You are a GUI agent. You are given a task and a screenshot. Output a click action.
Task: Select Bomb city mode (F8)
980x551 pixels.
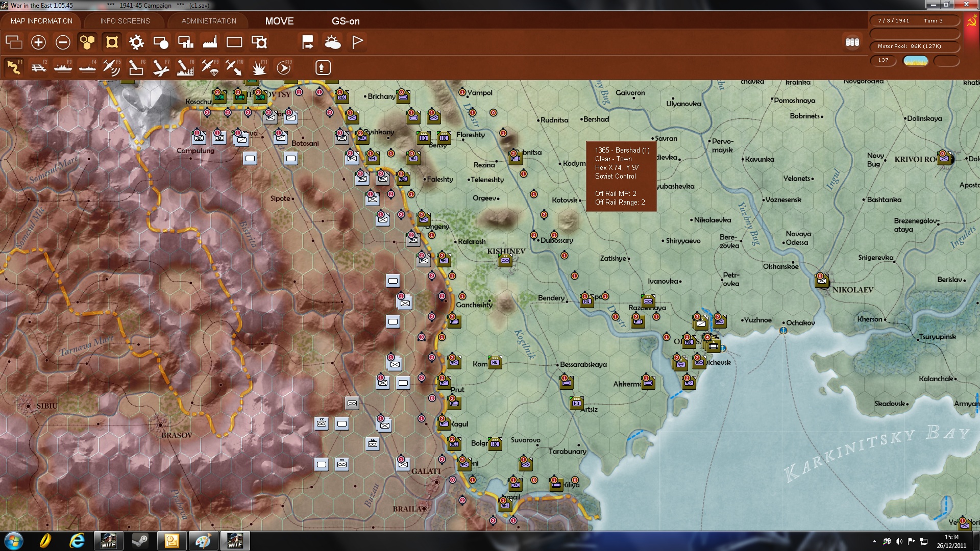tap(185, 67)
